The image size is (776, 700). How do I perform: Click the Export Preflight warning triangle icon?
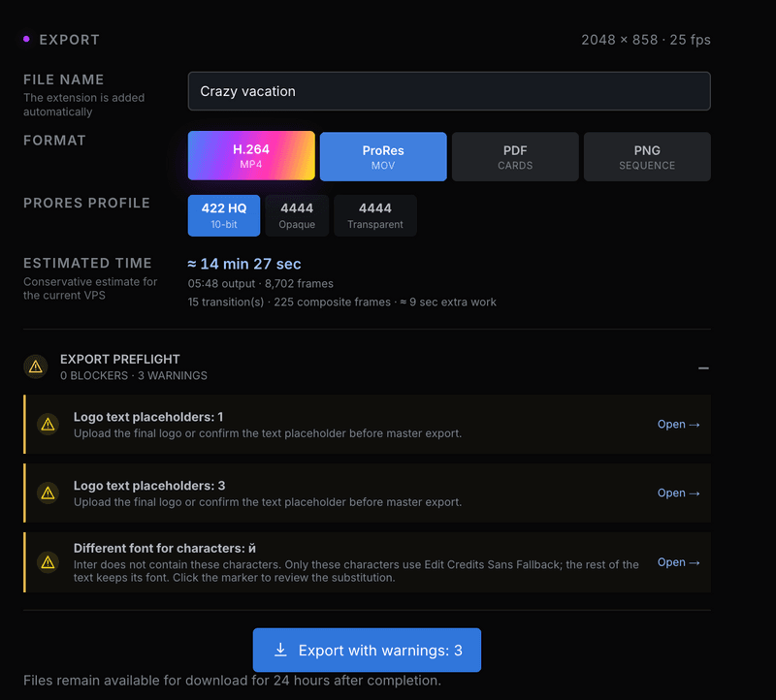tap(36, 366)
